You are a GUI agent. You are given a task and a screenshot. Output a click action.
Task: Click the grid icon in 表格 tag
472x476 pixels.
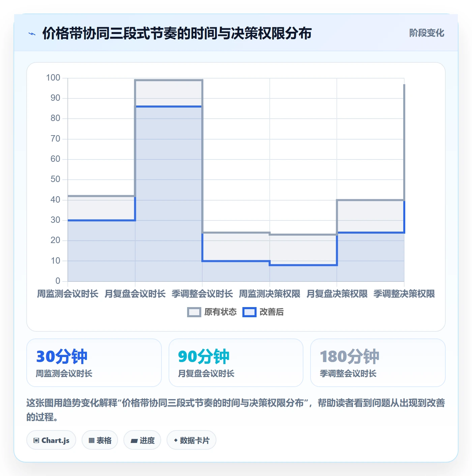click(x=91, y=440)
